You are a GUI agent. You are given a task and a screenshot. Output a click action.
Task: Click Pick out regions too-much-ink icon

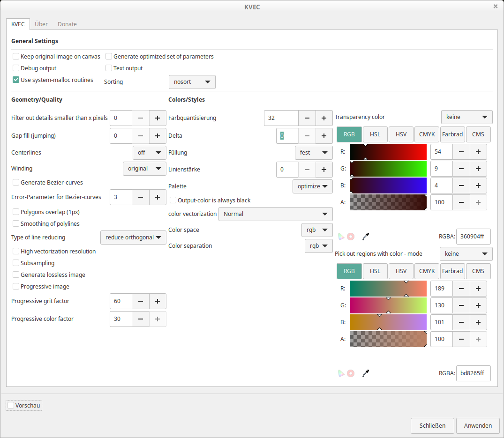point(351,373)
